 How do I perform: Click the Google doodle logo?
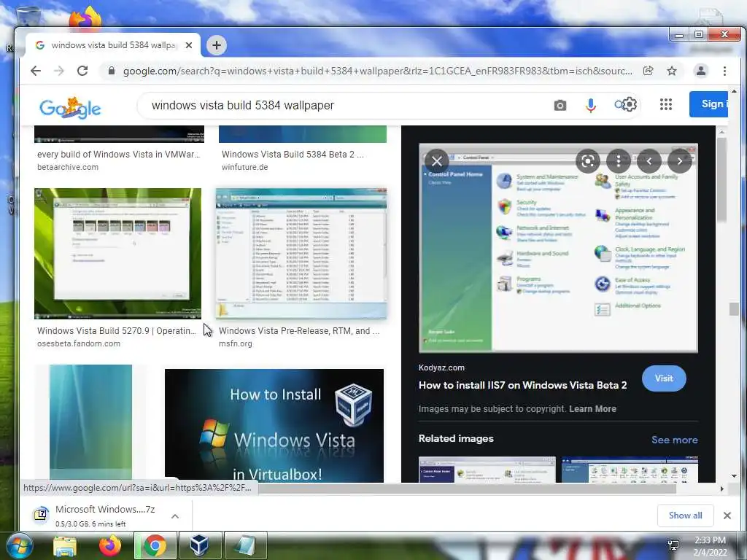pyautogui.click(x=70, y=108)
